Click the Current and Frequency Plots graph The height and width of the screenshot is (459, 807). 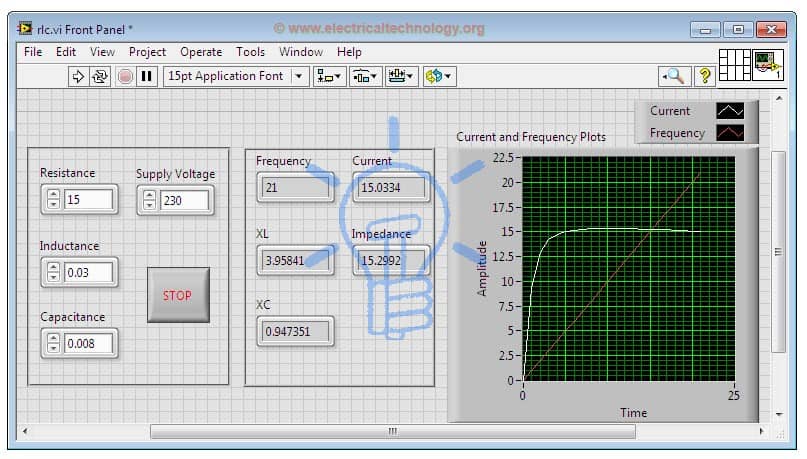click(x=628, y=269)
